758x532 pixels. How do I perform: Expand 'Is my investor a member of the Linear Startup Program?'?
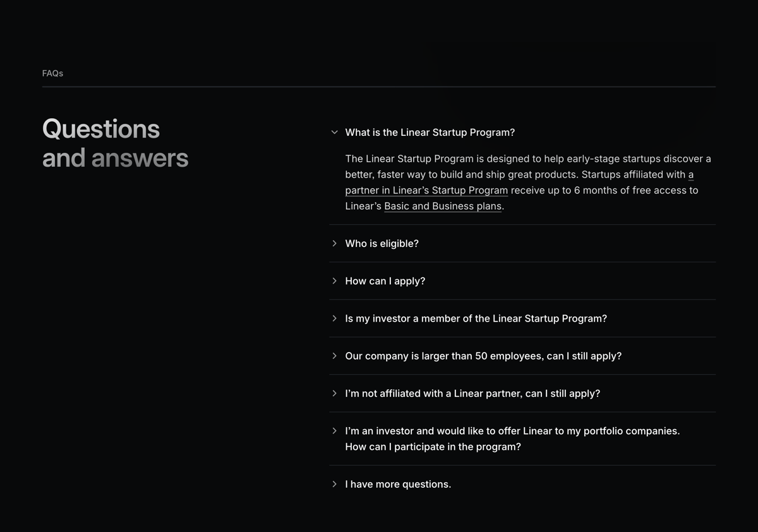(x=476, y=318)
